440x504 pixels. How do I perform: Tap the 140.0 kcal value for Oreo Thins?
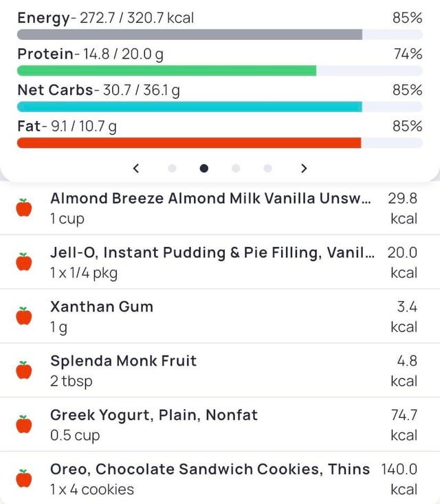point(399,479)
